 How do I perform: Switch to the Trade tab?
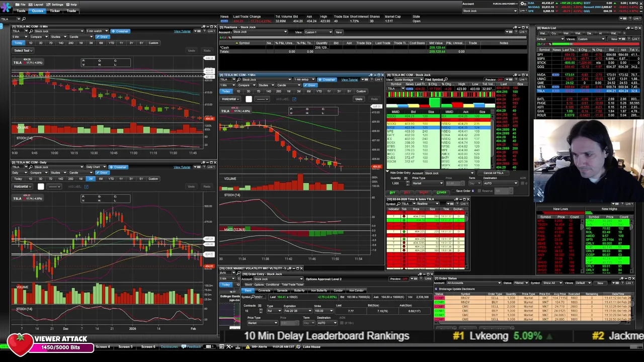coord(71,11)
